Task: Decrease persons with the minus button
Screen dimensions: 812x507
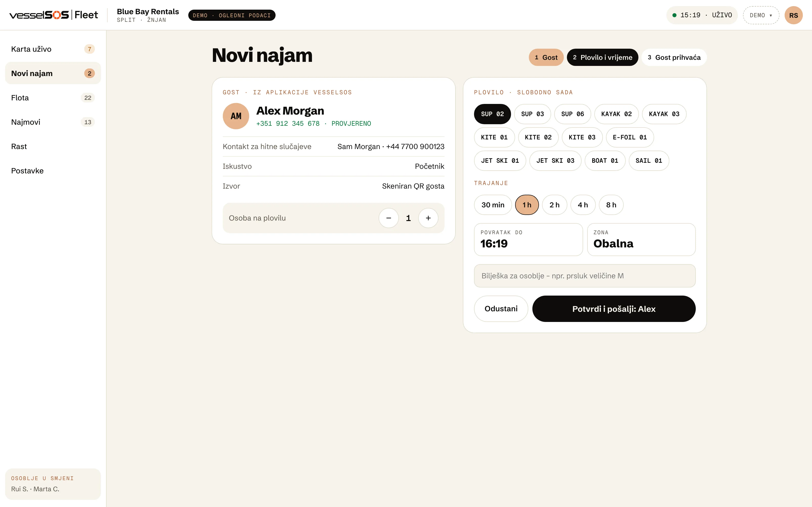Action: [x=388, y=218]
